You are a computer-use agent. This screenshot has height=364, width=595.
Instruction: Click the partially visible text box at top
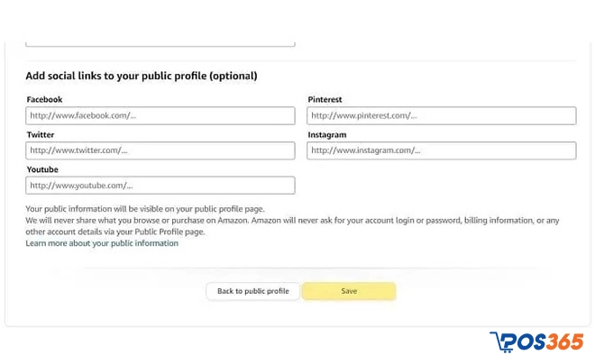(160, 42)
